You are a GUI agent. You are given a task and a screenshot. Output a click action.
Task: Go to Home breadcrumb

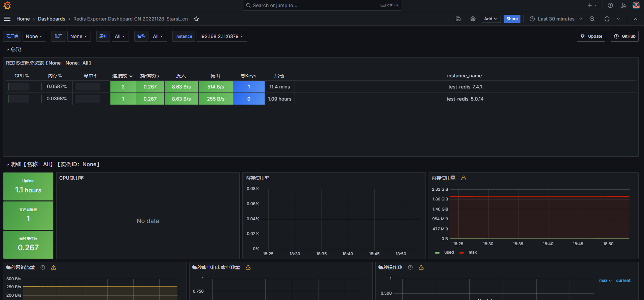(x=23, y=19)
